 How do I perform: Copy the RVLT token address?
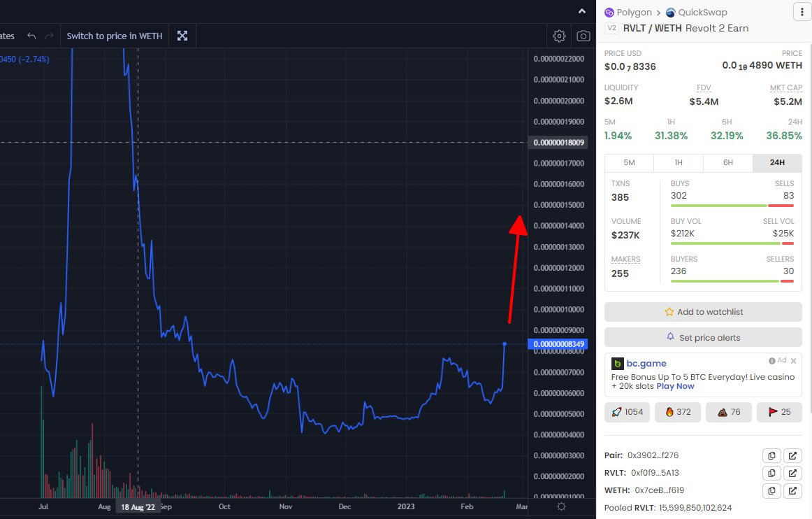click(771, 474)
